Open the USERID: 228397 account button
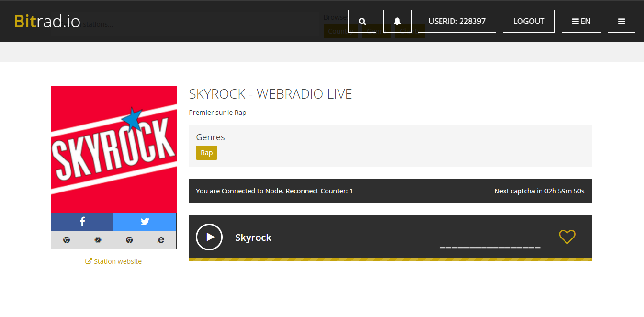The image size is (644, 317). (x=457, y=21)
